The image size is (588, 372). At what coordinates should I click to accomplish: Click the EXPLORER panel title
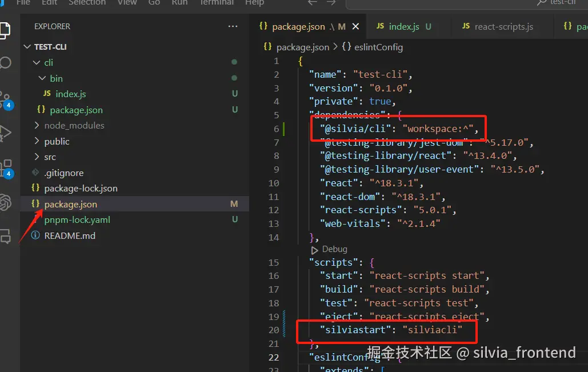[x=52, y=26]
